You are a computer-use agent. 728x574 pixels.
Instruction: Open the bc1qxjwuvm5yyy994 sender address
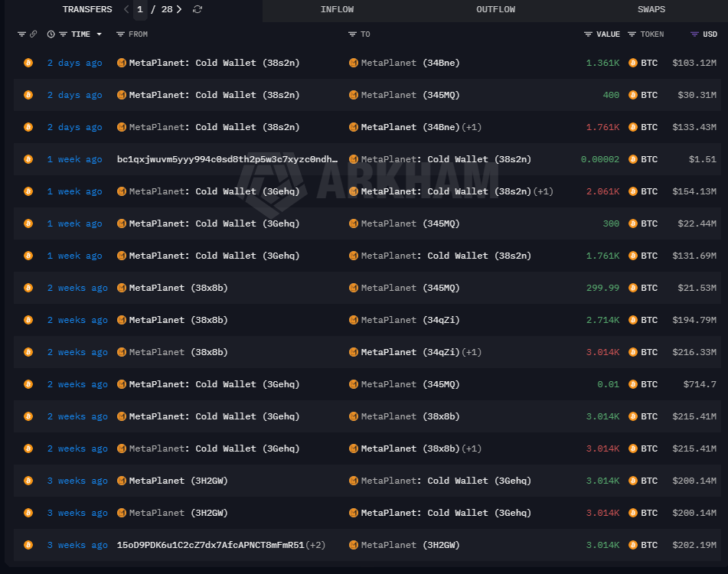tap(227, 159)
